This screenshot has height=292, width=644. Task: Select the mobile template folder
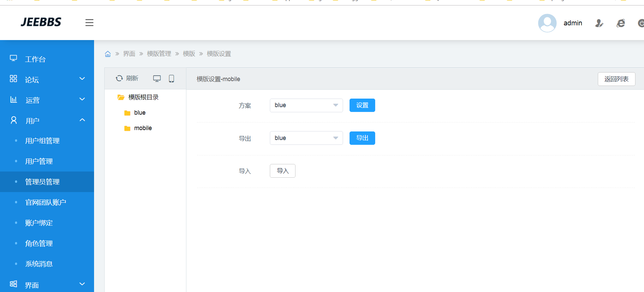[143, 128]
